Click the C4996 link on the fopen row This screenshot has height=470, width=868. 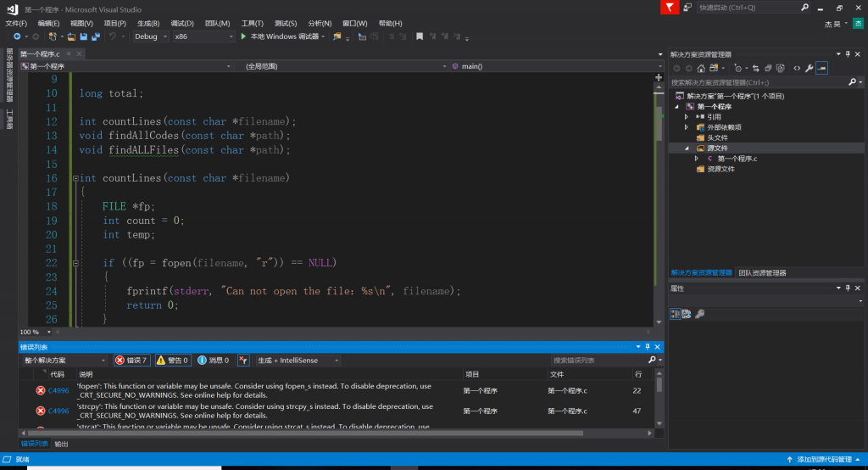(58, 391)
